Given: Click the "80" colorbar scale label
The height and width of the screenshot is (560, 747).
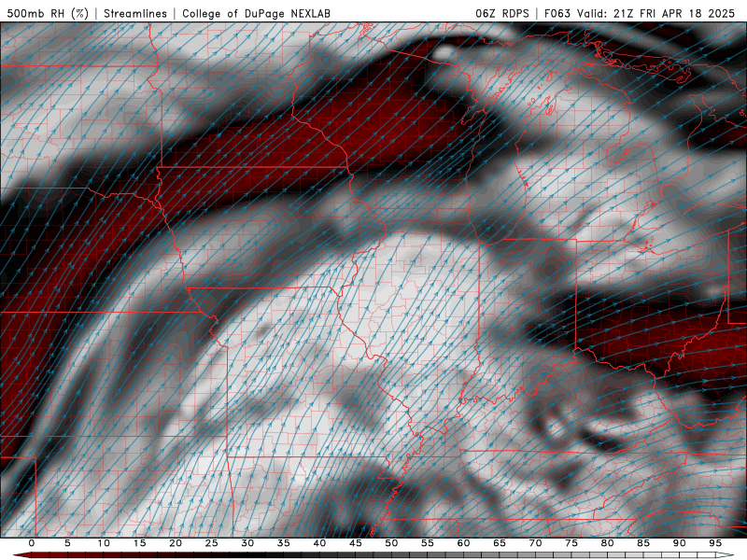Looking at the screenshot, I should click(x=607, y=543).
